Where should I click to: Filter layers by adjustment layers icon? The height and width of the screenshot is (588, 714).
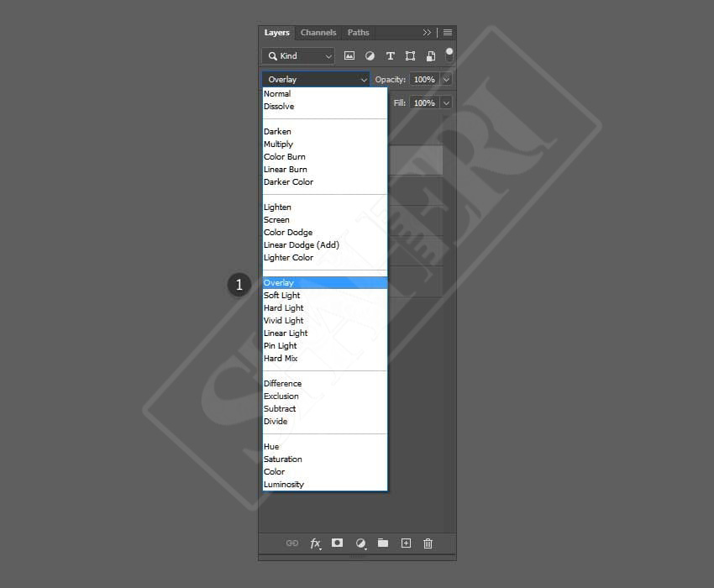coord(370,56)
